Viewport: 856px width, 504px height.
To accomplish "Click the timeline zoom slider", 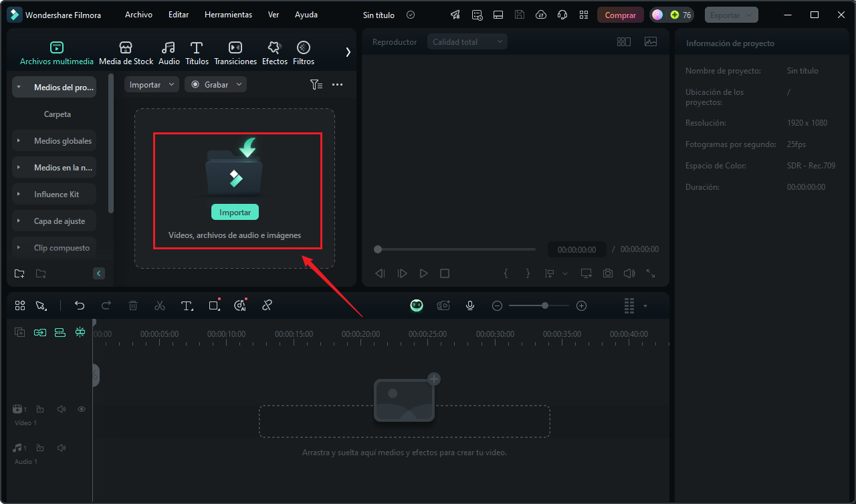I will pos(539,305).
